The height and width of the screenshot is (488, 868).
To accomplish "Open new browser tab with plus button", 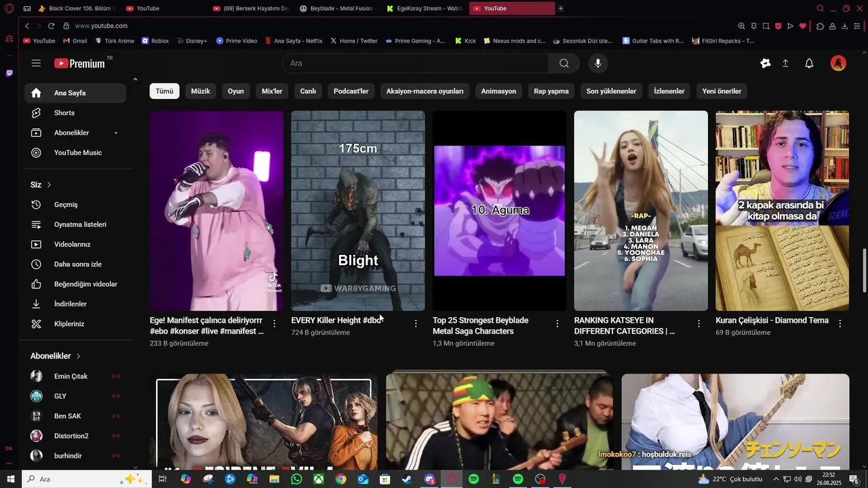I will point(561,8).
